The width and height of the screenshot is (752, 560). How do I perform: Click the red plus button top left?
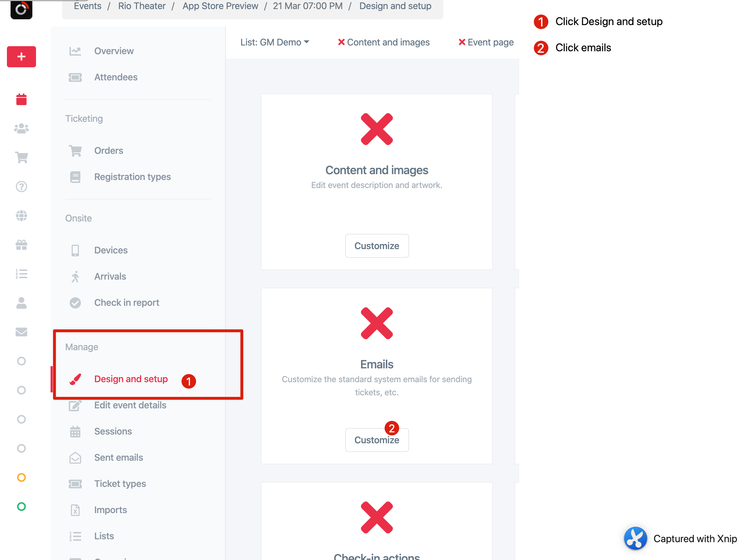pos(21,56)
